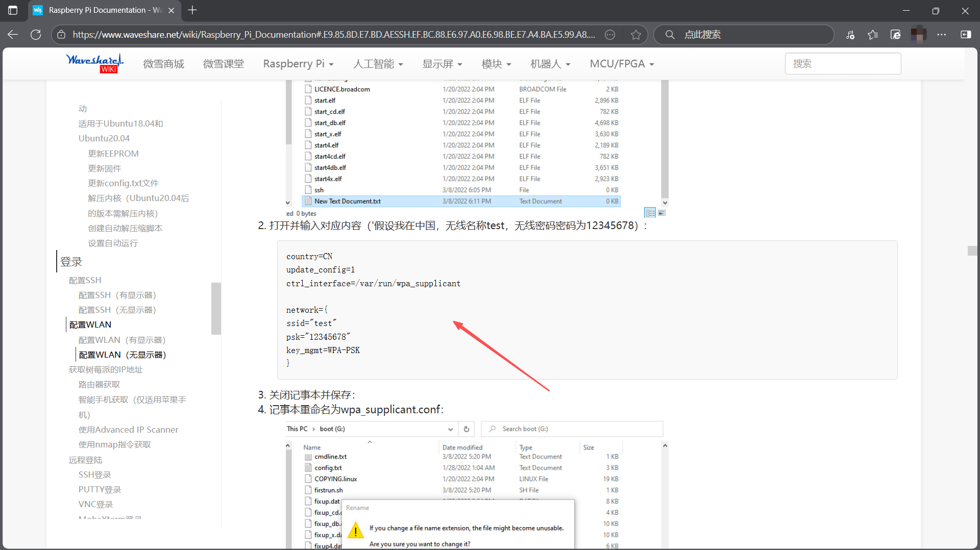980x550 pixels.
Task: Open 微雪商城 link in navbar
Action: [163, 64]
